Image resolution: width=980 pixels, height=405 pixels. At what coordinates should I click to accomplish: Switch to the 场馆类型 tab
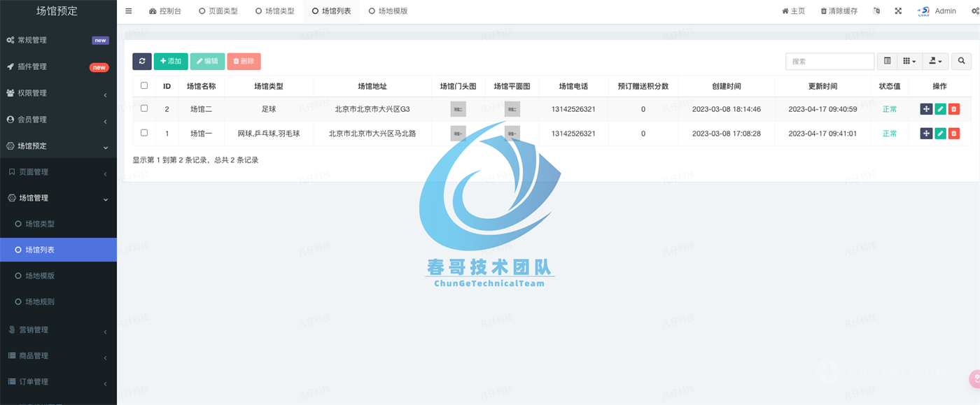coord(275,11)
